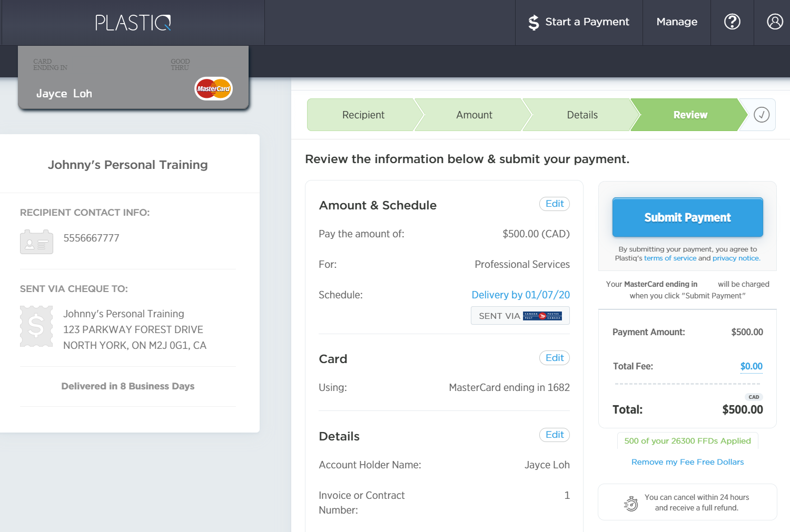Open the help question mark icon

(x=732, y=22)
